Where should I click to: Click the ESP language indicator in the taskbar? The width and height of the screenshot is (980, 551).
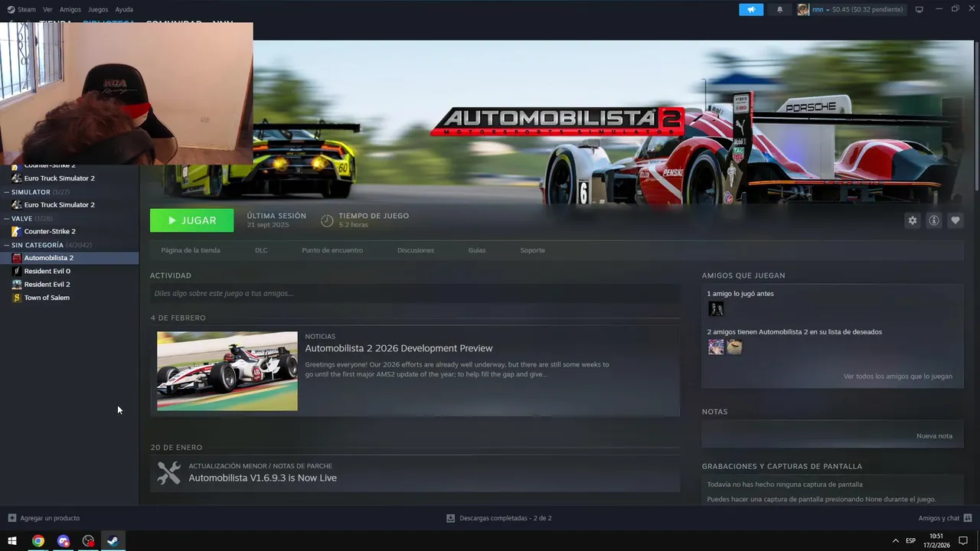tap(910, 540)
